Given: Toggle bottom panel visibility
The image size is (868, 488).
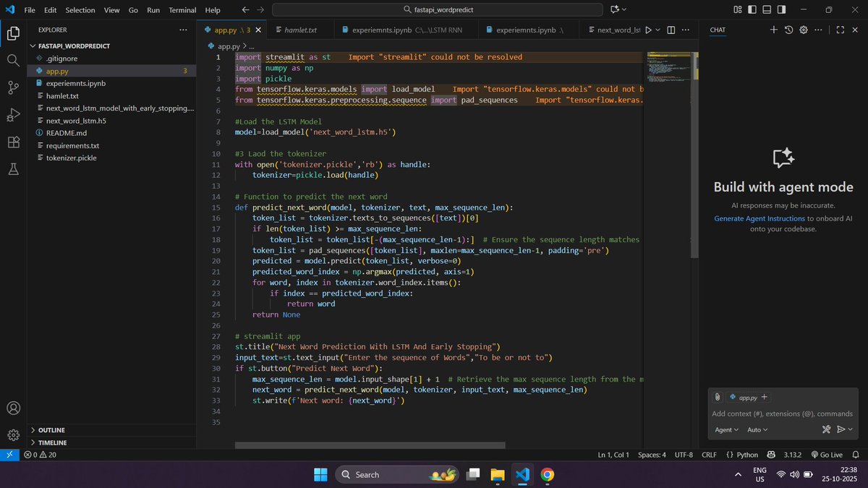Looking at the screenshot, I should [x=767, y=10].
